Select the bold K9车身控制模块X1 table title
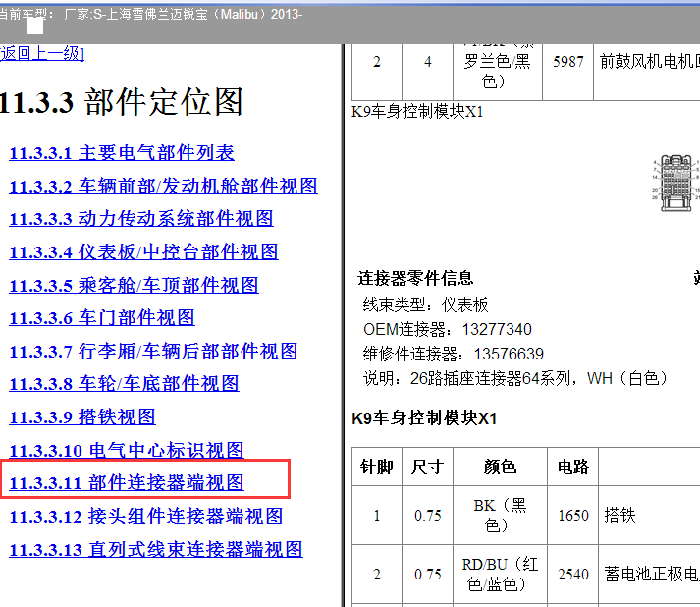Image resolution: width=700 pixels, height=607 pixels. pyautogui.click(x=424, y=418)
